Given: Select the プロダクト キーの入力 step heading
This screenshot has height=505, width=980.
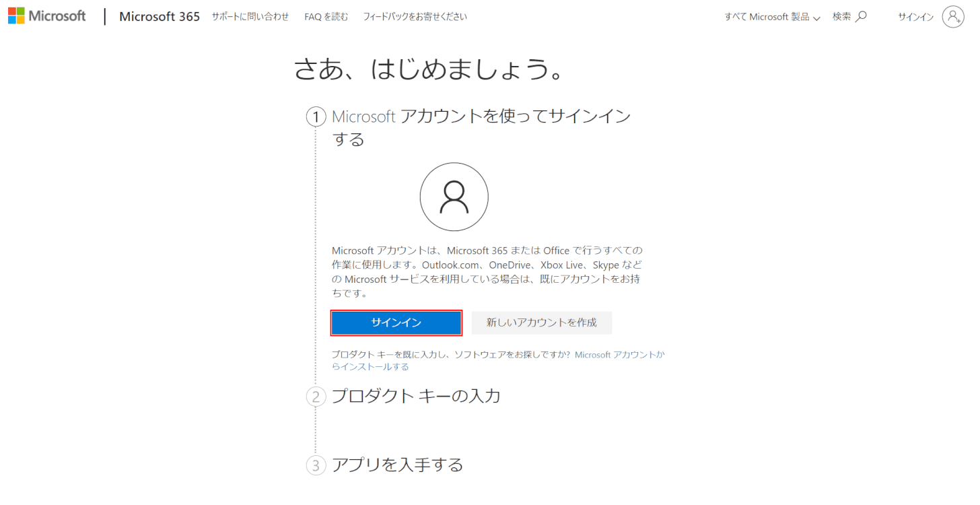Looking at the screenshot, I should tap(416, 396).
